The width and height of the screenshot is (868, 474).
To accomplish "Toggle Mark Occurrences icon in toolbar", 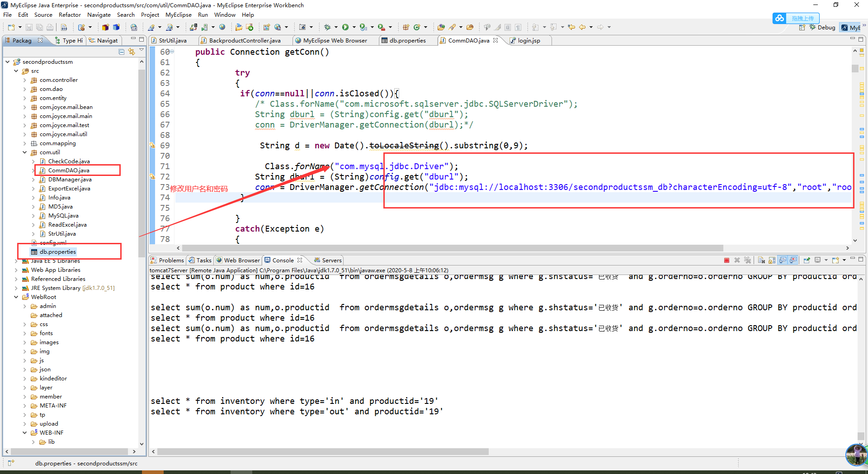I will 498,27.
